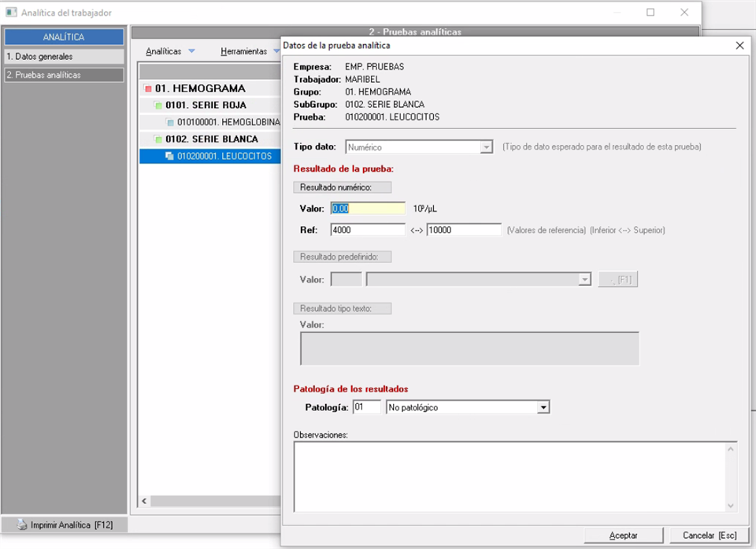Expand the Analíticas menu arrow
Viewport: 756px width, 549px height.
pos(191,51)
